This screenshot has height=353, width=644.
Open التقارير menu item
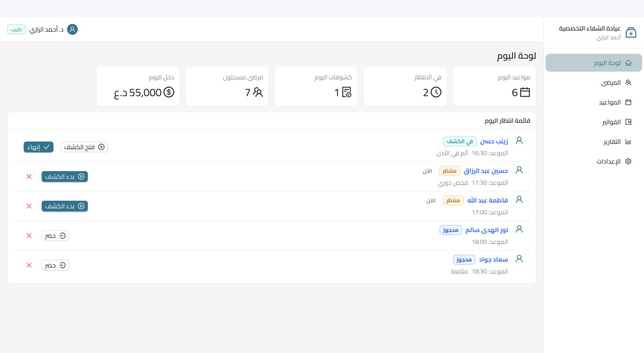point(594,142)
